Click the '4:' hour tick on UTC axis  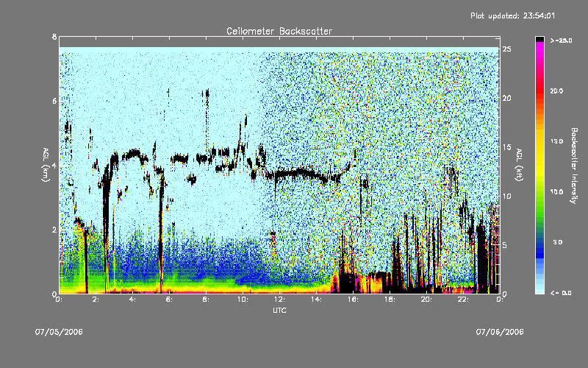133,300
